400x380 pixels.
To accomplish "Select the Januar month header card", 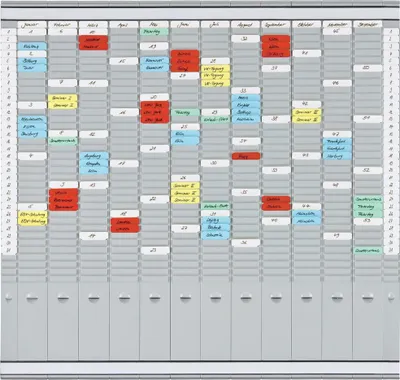I will coord(32,25).
